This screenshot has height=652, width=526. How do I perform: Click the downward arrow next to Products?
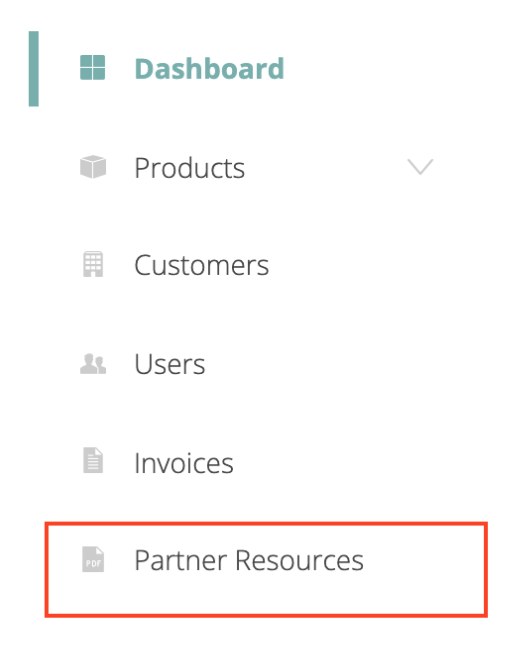(420, 167)
